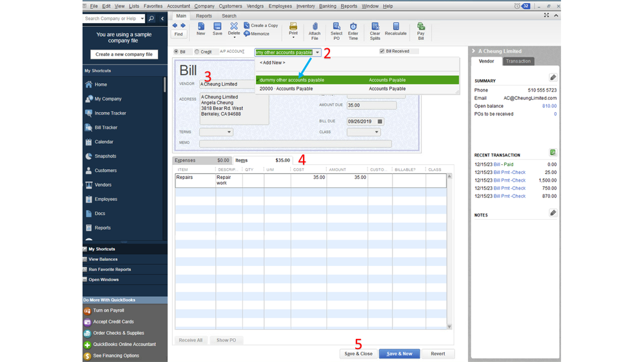This screenshot has height=362, width=644.
Task: Click the Attach File toolbar icon
Action: click(x=315, y=30)
